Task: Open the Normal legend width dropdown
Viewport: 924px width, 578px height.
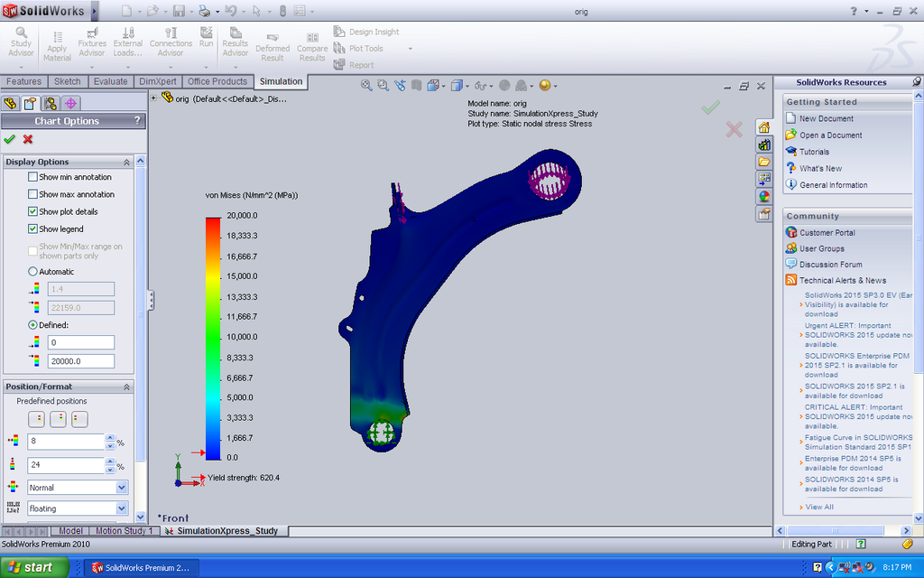Action: 122,488
